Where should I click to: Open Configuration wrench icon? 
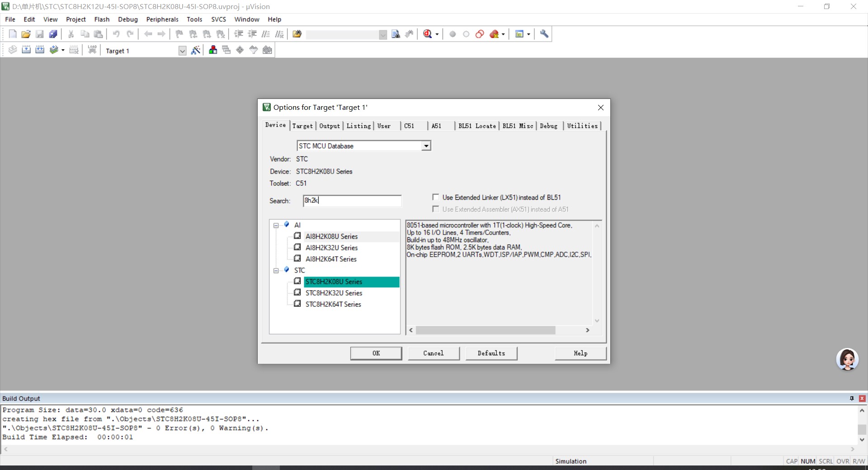tap(544, 34)
